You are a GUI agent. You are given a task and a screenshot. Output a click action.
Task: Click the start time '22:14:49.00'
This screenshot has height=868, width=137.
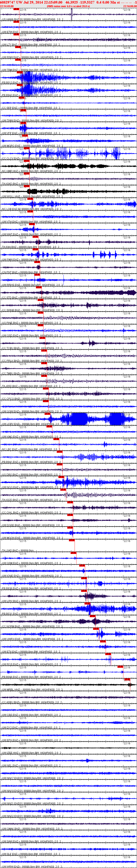[x=7, y=6]
